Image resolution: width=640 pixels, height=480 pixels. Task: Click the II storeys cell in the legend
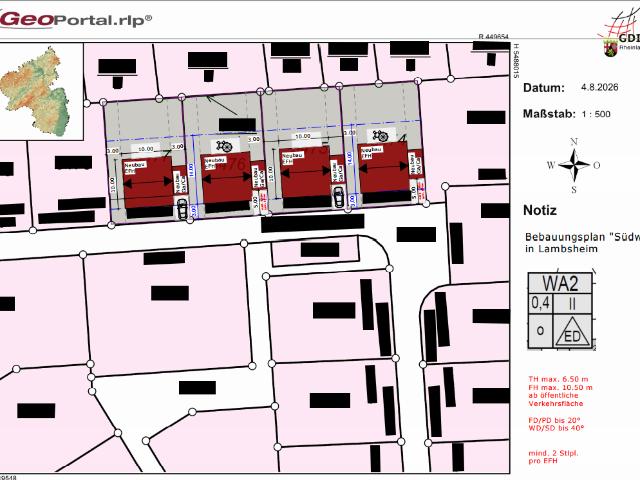click(x=572, y=303)
